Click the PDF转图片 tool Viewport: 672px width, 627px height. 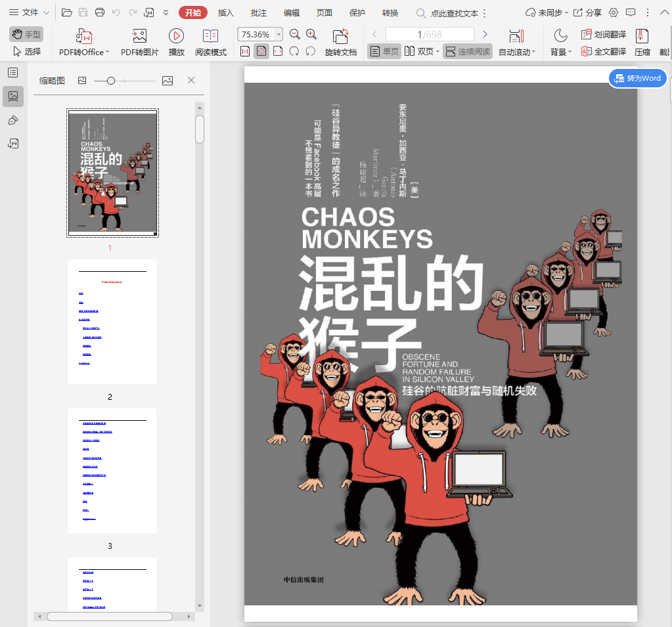(x=140, y=42)
